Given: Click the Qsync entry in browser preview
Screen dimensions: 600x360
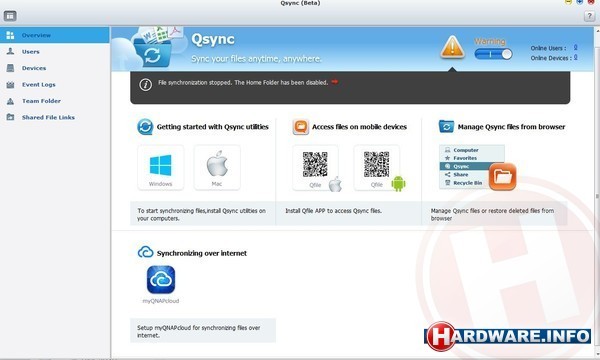Looking at the screenshot, I should [x=465, y=166].
